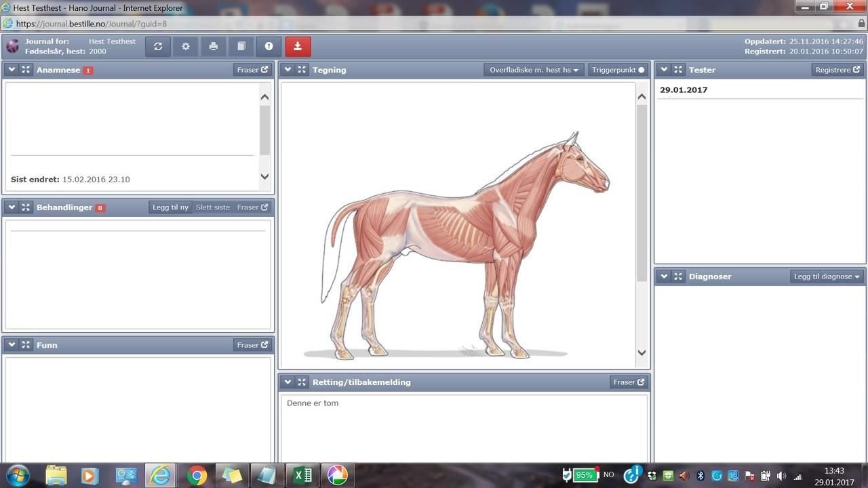Click the Bluetooth tray icon
The height and width of the screenshot is (488, 868).
point(701,476)
